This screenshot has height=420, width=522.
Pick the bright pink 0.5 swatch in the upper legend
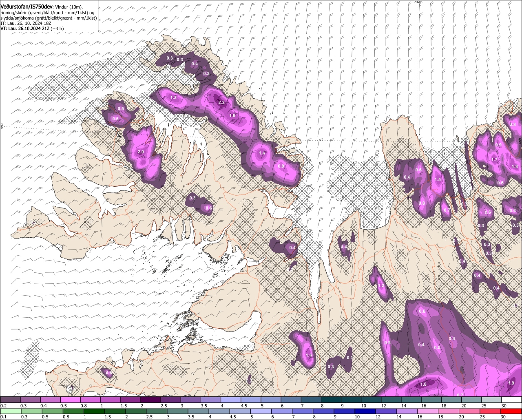70,400
